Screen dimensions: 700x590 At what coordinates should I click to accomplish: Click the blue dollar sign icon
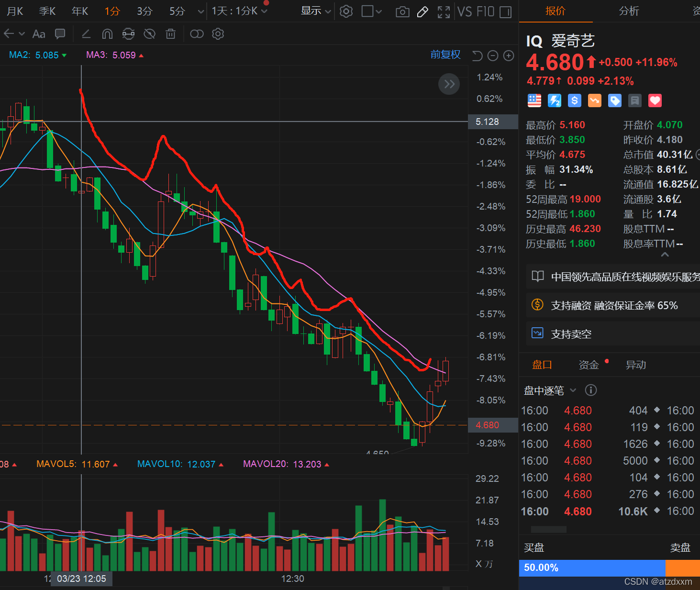click(575, 100)
